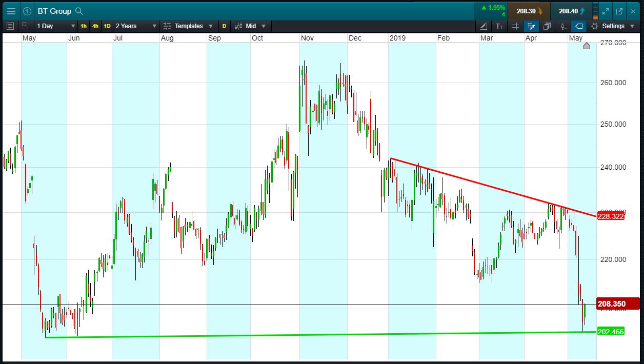Screen dimensions: 644x364
Task: Click the candle marker tool icon
Action: [563, 26]
